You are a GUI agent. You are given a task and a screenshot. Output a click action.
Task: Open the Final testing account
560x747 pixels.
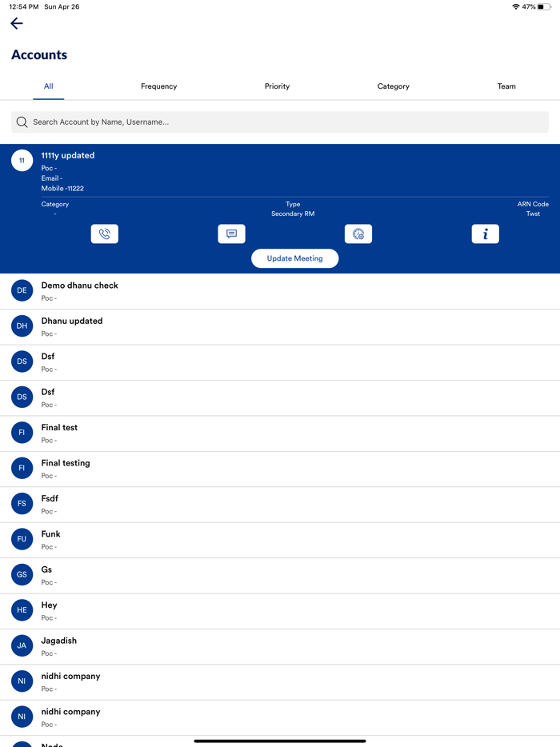280,469
